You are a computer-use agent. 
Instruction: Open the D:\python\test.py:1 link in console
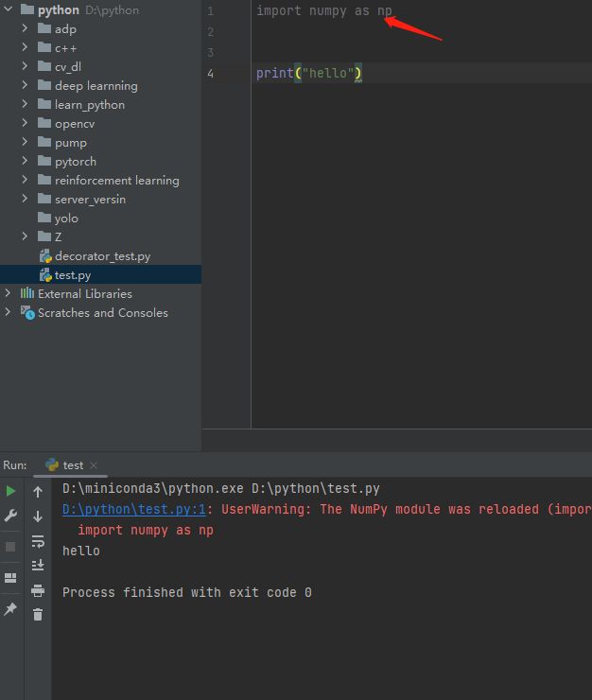134,509
